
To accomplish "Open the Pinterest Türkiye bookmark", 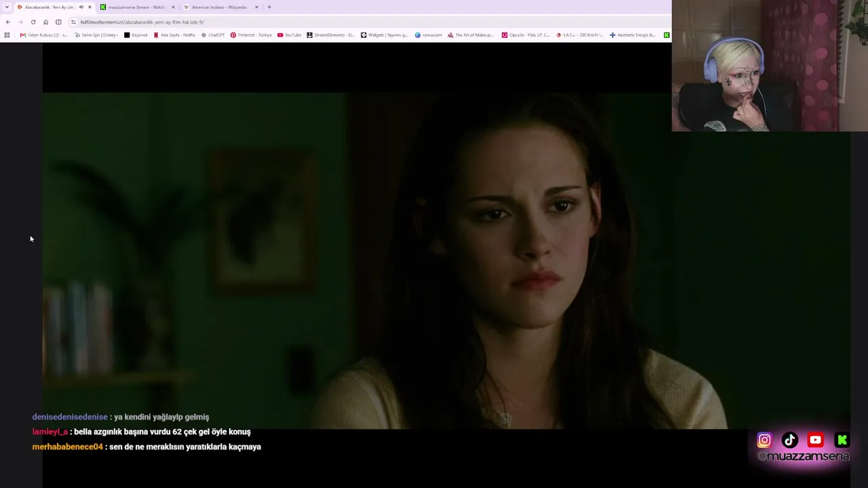I will [x=251, y=35].
